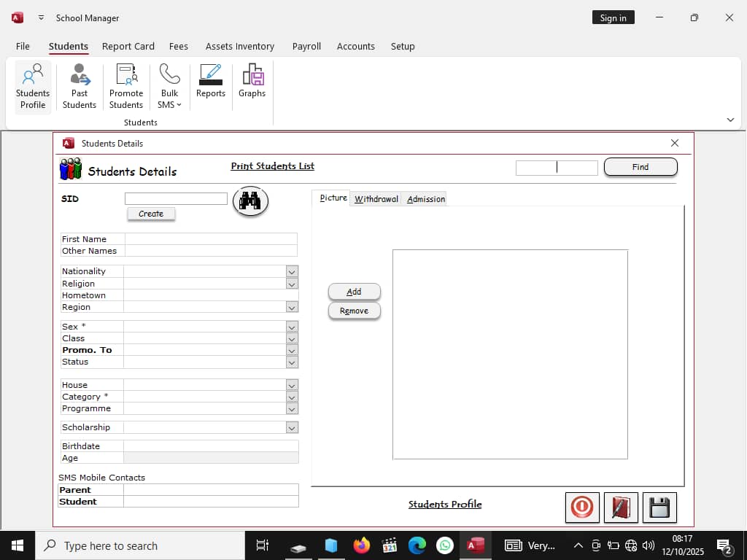
Task: Click the Promote Students ribbon icon
Action: (126, 87)
